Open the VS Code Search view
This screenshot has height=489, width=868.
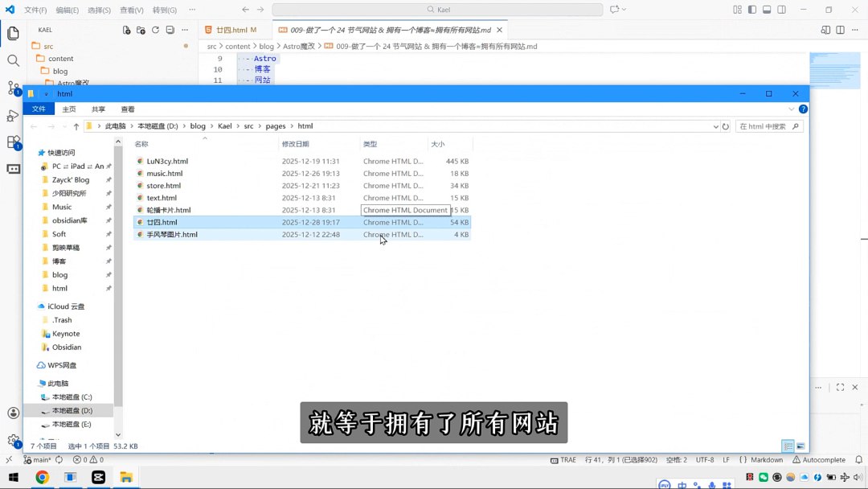coord(13,60)
